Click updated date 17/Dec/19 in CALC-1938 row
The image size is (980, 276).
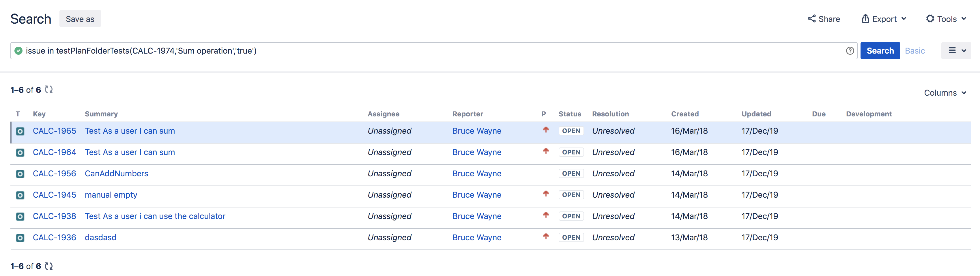coord(759,216)
